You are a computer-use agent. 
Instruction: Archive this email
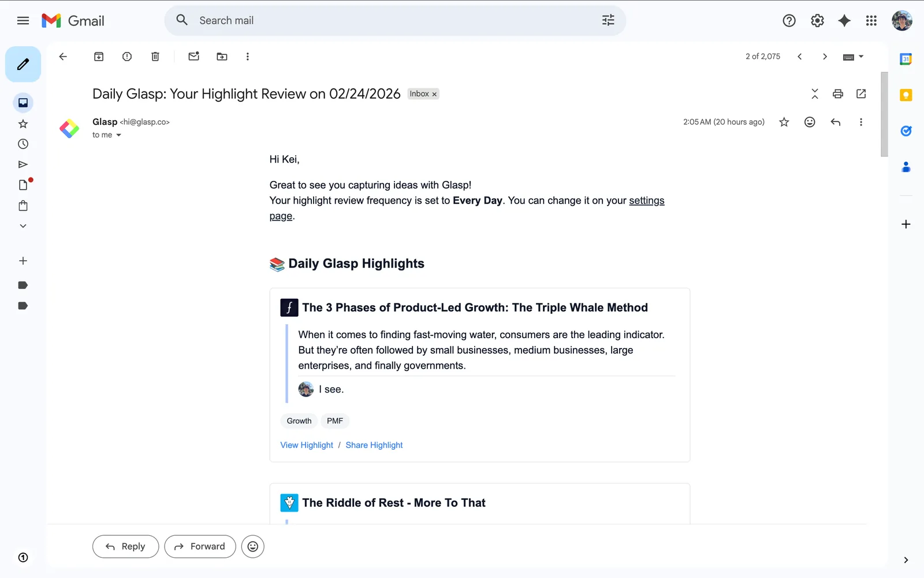99,57
